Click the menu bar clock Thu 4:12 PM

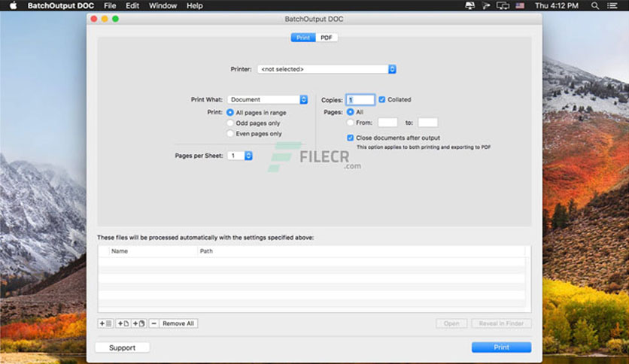point(557,5)
